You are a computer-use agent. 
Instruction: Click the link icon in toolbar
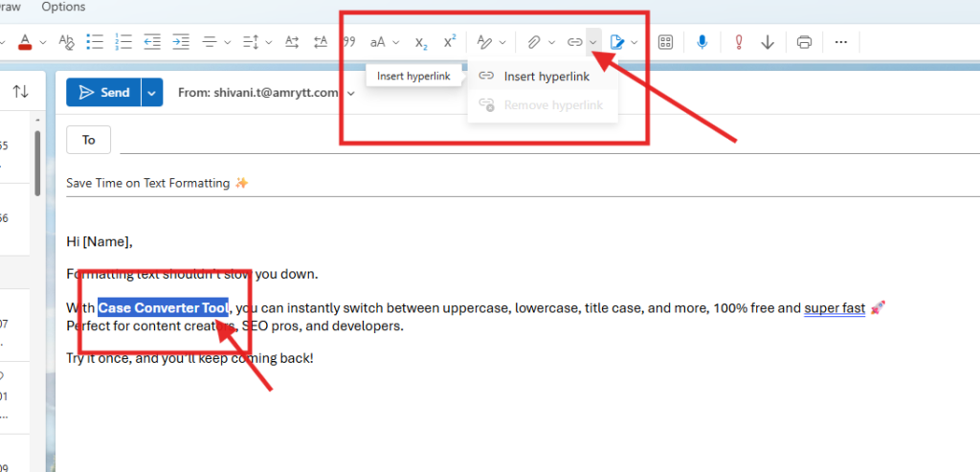coord(574,42)
